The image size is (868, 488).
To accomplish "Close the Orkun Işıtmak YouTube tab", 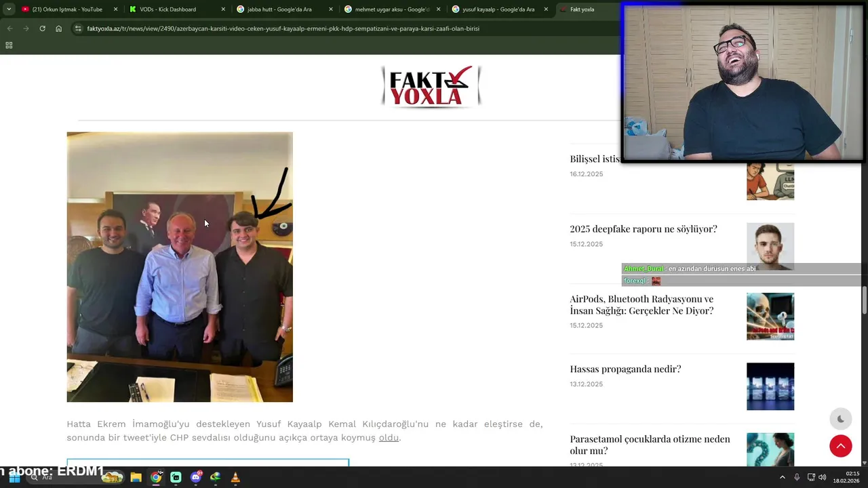I will point(115,9).
